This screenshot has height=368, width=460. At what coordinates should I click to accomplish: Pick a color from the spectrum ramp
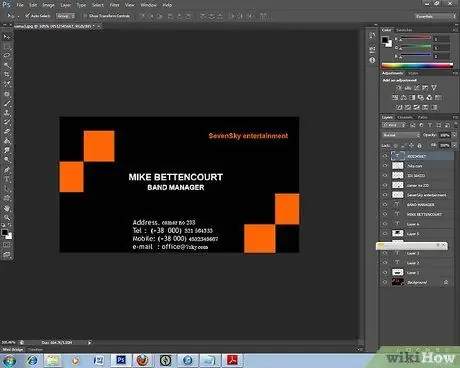pyautogui.click(x=417, y=65)
